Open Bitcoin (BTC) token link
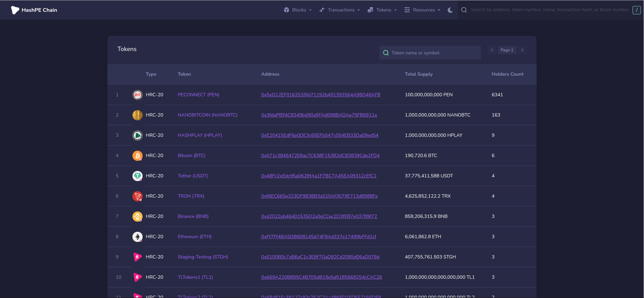The width and height of the screenshot is (644, 298). [191, 155]
